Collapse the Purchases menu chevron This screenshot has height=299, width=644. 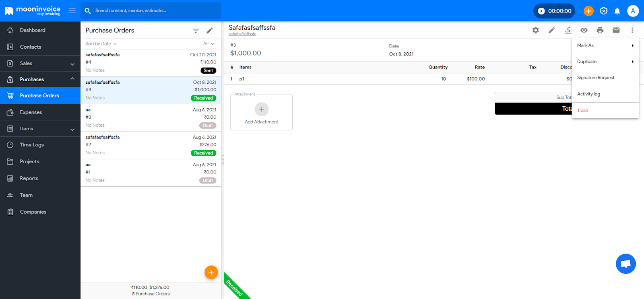coord(72,78)
